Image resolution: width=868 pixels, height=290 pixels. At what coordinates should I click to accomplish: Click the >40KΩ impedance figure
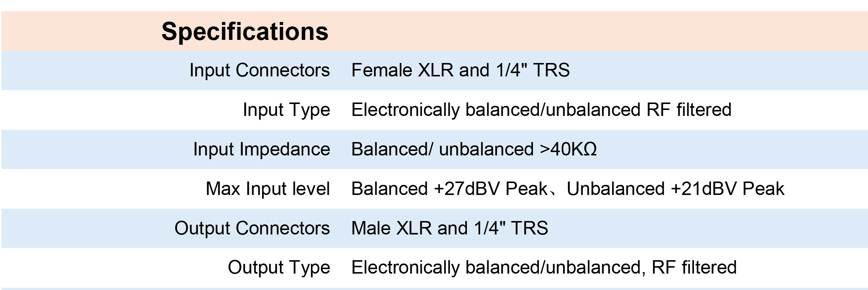[x=568, y=149]
